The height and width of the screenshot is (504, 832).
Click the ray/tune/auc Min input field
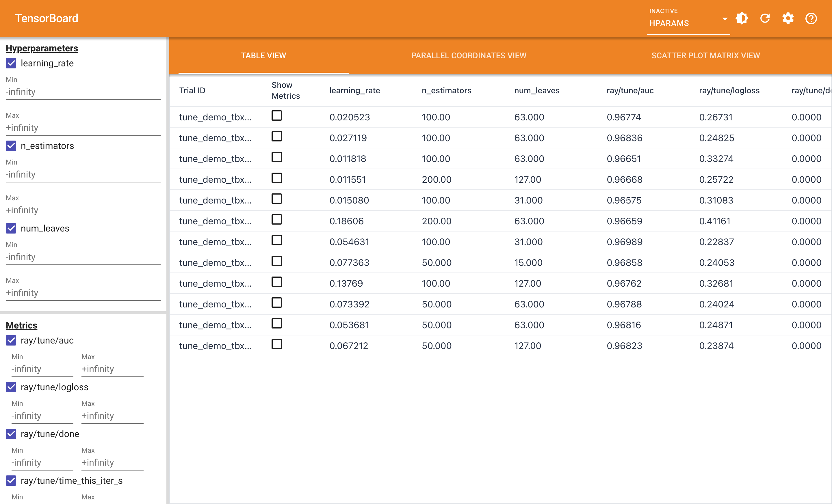pyautogui.click(x=42, y=369)
